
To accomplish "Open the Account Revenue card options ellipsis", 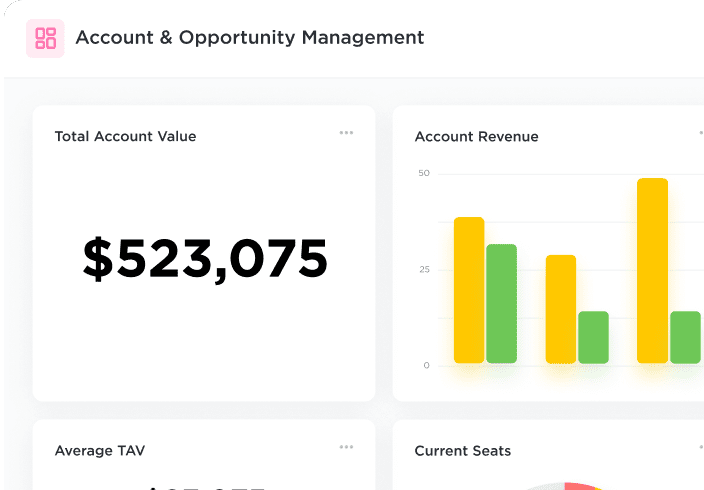I will (x=700, y=132).
